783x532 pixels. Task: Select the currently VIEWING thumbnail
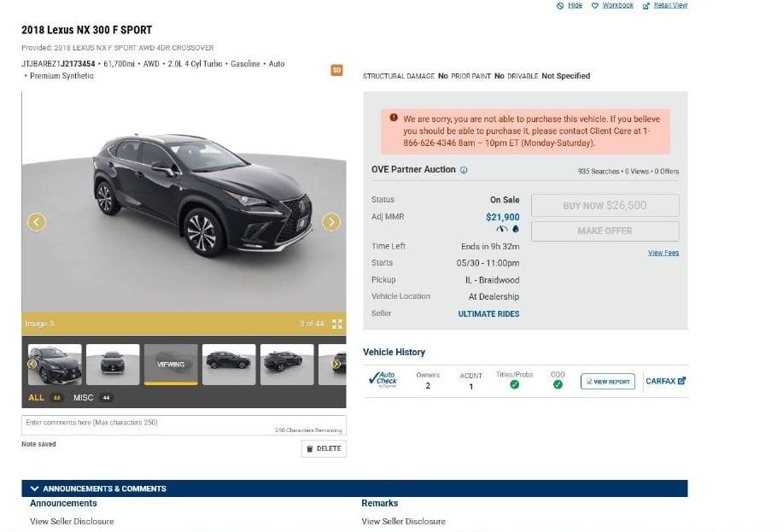(171, 364)
